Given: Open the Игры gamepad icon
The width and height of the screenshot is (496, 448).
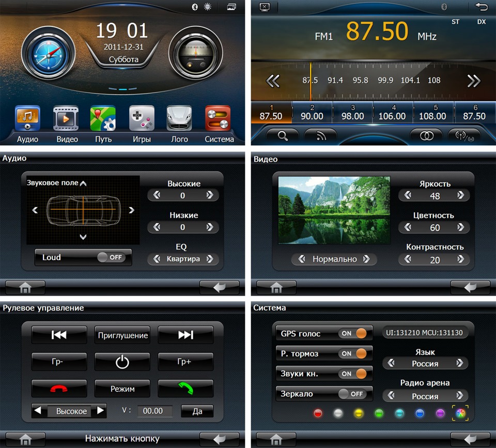Looking at the screenshot, I should pyautogui.click(x=142, y=118).
